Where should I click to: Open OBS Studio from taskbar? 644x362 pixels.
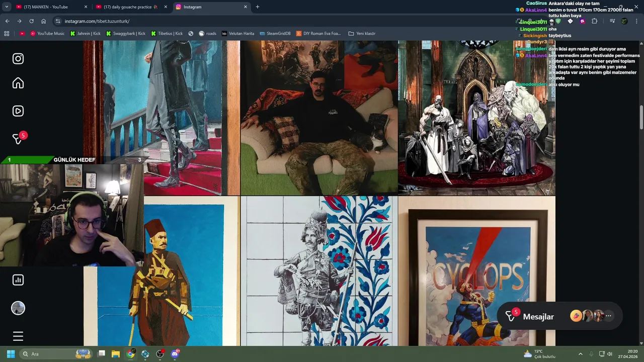[x=160, y=354]
